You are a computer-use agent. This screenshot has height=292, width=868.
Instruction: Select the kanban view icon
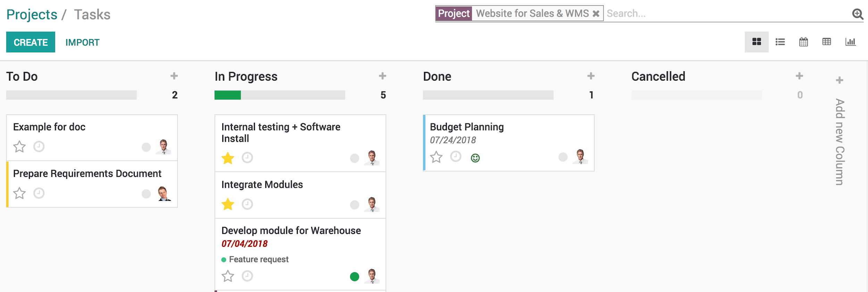(x=757, y=42)
